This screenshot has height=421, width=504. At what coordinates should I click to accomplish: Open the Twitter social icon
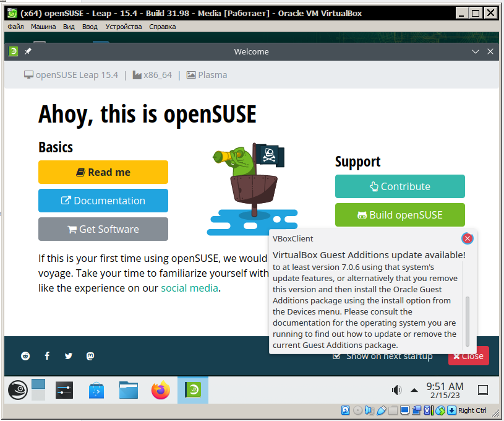pos(69,355)
